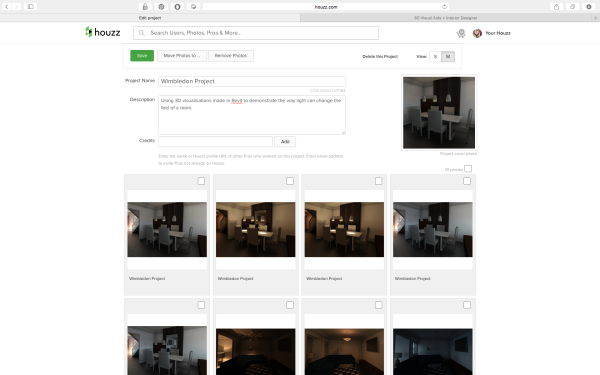Switch to small view with S
The image size is (600, 375).
point(435,57)
